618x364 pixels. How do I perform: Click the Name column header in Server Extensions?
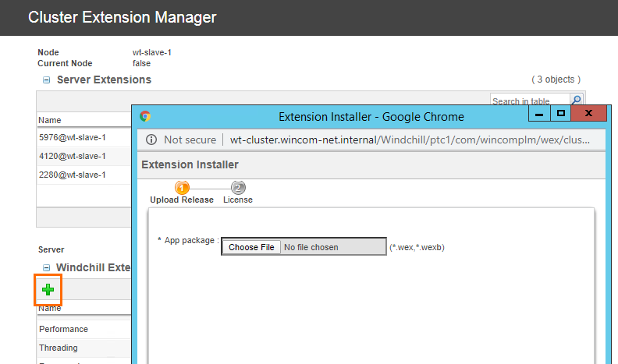50,120
